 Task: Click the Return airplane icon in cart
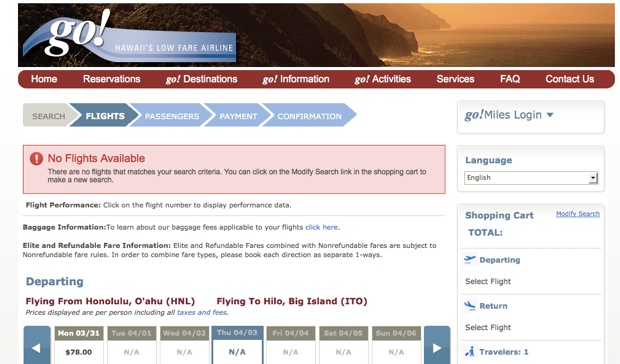(x=470, y=306)
